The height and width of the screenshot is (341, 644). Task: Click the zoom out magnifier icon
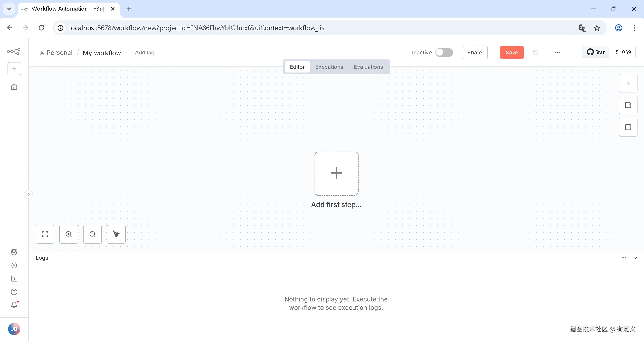[x=92, y=234]
